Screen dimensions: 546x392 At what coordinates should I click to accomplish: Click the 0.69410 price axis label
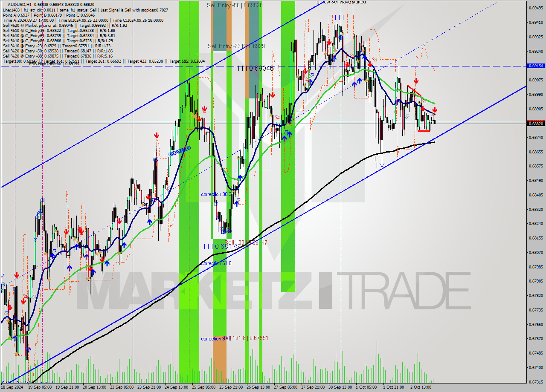(536, 22)
